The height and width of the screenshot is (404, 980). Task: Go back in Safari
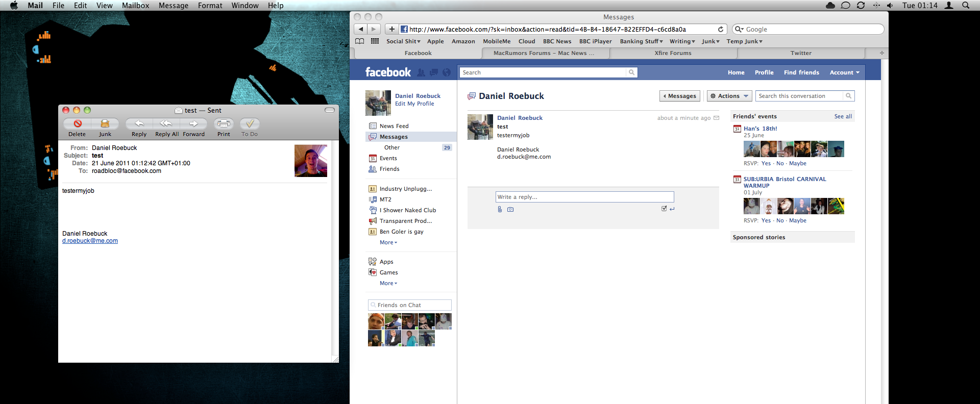[x=361, y=29]
